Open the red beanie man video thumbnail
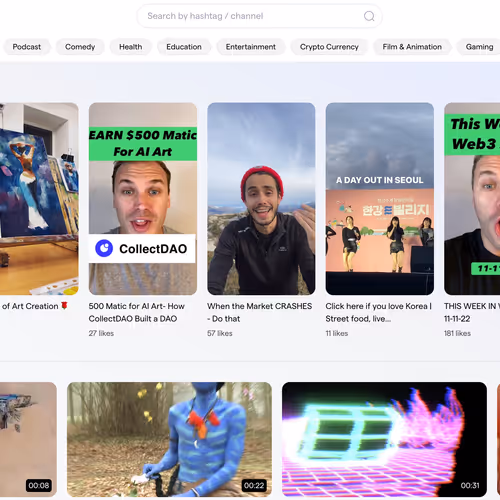The height and width of the screenshot is (500, 500). click(261, 199)
